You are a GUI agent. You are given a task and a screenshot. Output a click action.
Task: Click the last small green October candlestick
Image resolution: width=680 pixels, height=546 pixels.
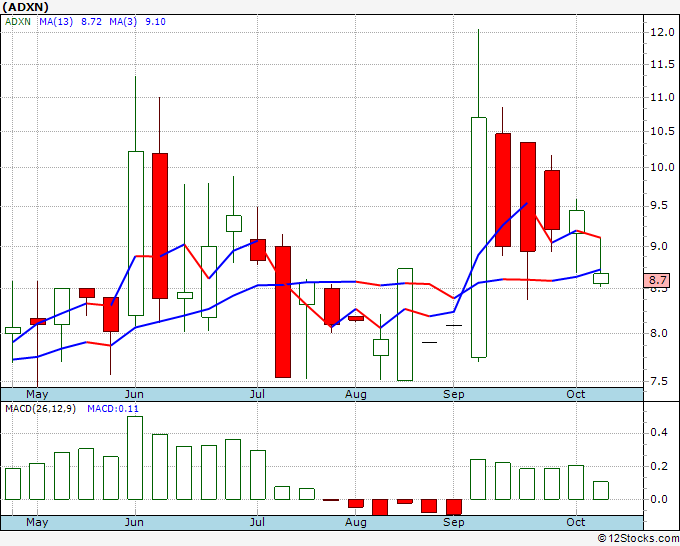coord(601,278)
